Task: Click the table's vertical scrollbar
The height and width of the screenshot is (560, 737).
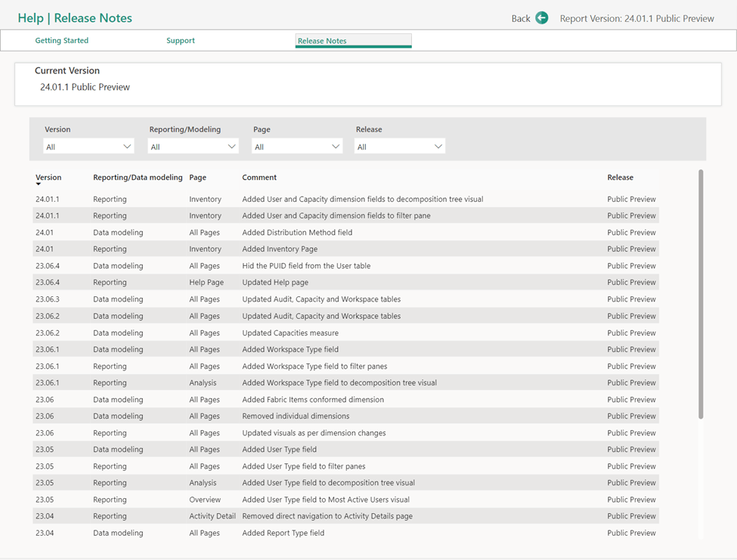Action: click(x=701, y=295)
